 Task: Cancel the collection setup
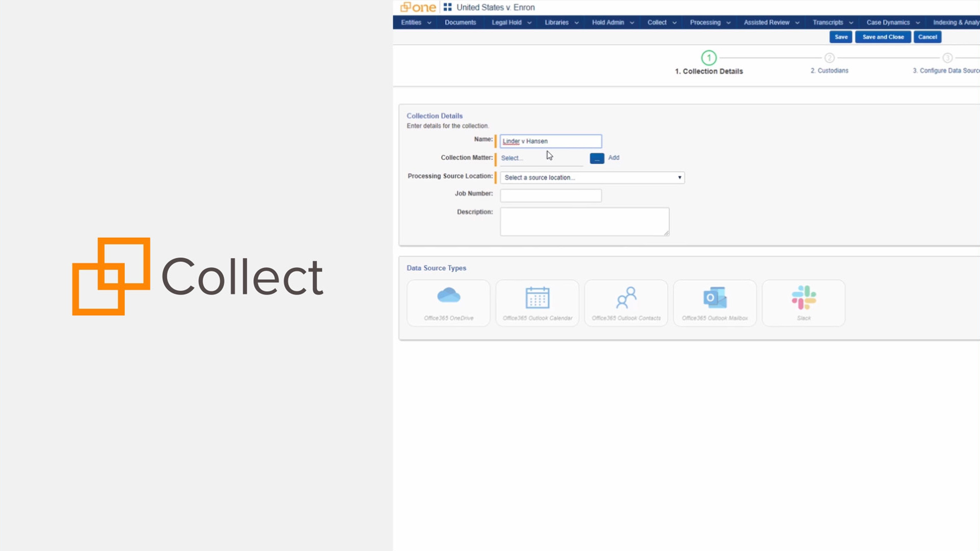tap(927, 36)
